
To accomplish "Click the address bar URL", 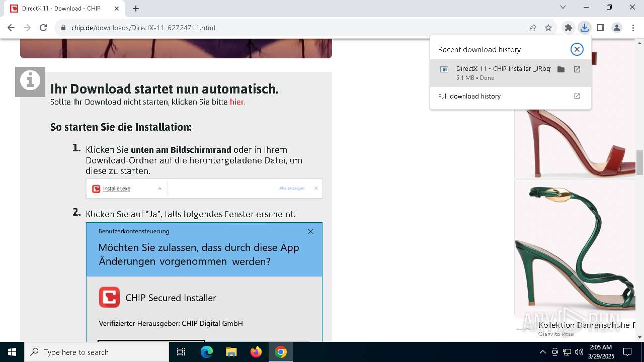I will coord(143,28).
